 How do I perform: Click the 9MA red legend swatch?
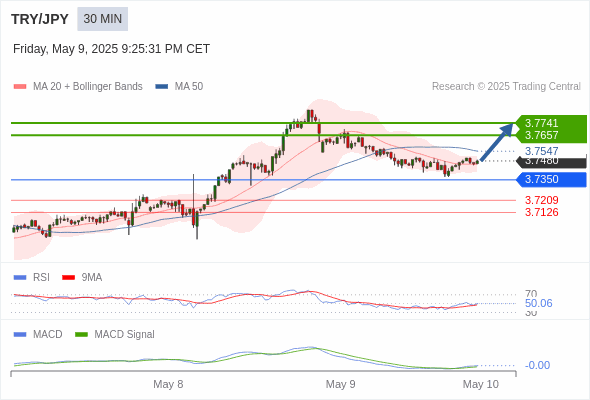tap(68, 278)
